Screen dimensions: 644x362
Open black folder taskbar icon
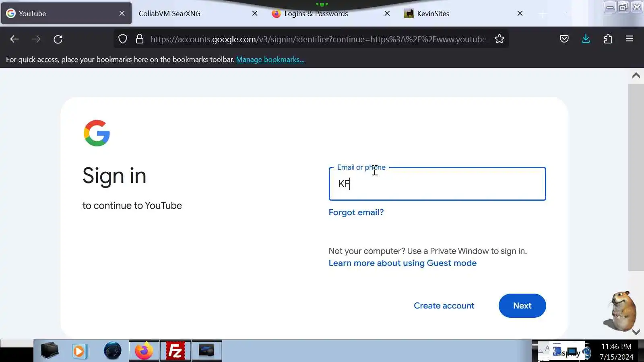50,351
